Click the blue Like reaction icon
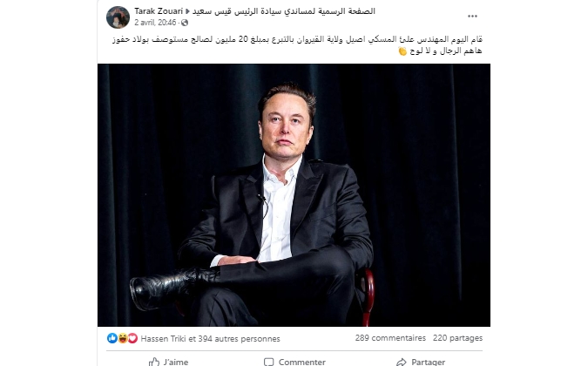 click(x=112, y=338)
